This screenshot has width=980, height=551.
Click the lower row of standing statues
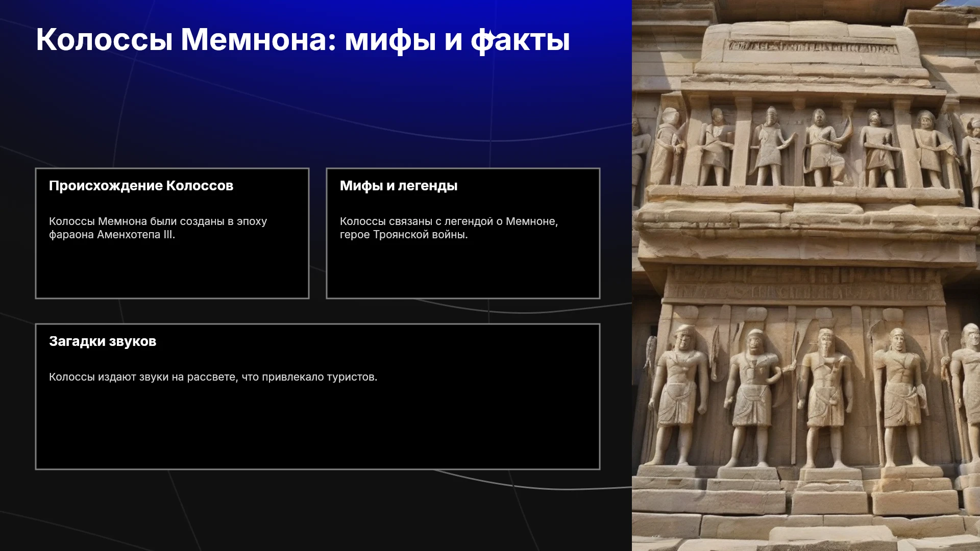812,395
